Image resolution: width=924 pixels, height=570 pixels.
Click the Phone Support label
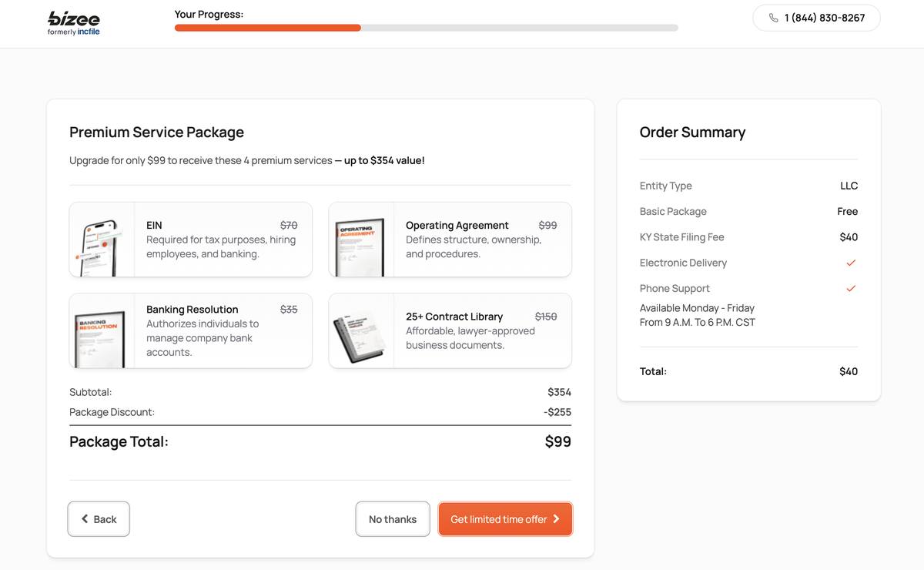[x=675, y=288]
